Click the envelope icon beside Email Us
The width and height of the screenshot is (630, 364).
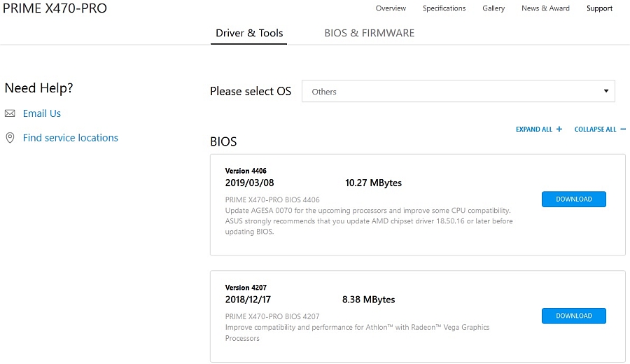coord(10,113)
